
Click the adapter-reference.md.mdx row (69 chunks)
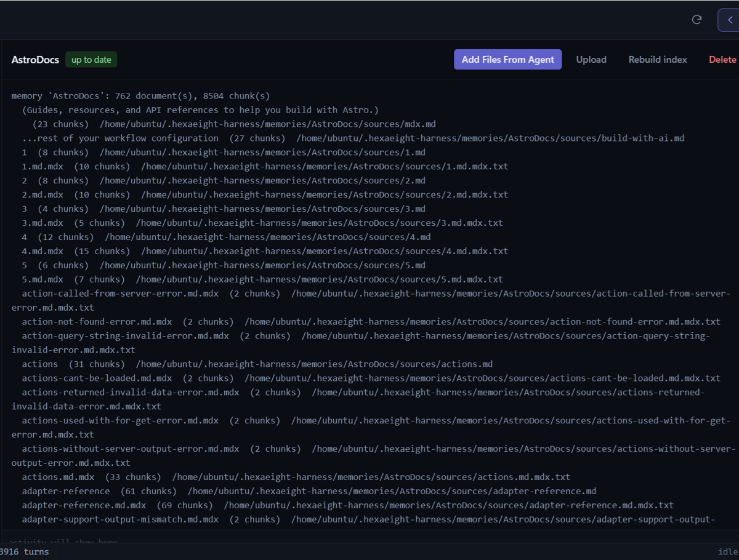tap(348, 506)
